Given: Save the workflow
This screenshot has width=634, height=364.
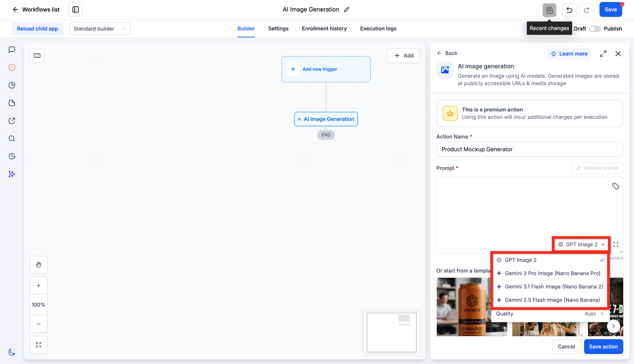Looking at the screenshot, I should (611, 9).
